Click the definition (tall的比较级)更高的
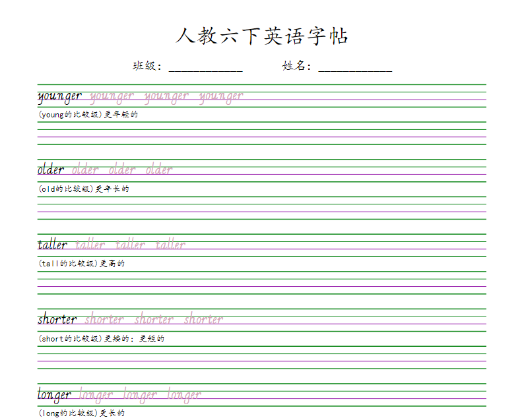 [x=81, y=263]
